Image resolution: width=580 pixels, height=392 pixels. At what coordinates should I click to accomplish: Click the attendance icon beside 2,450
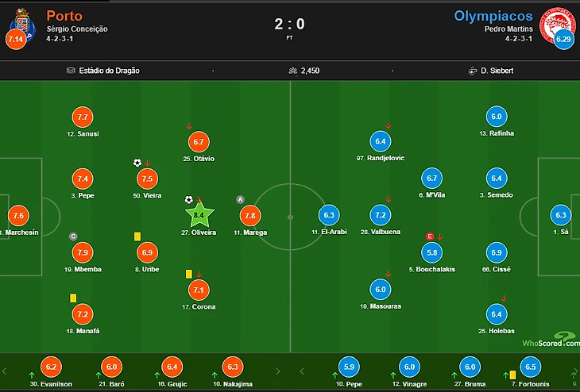click(293, 71)
